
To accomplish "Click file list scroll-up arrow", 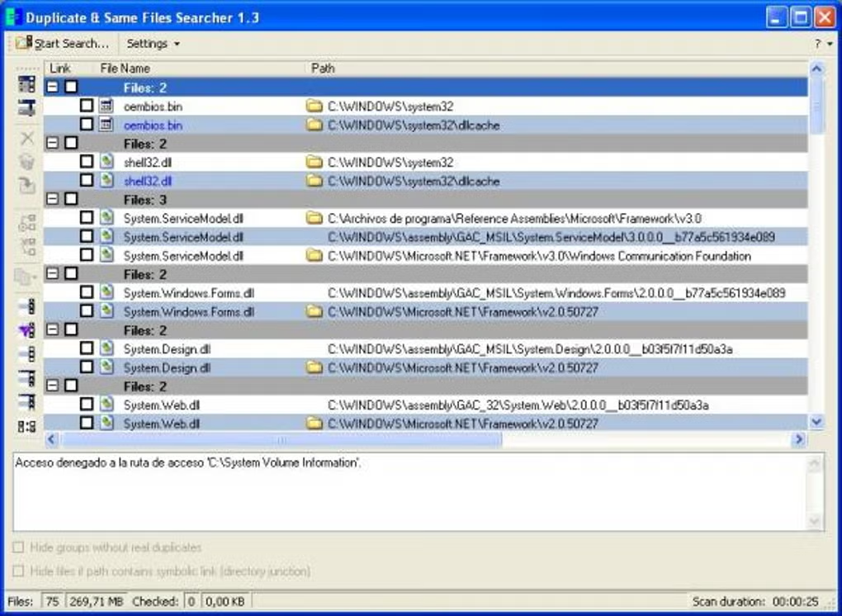I will (x=816, y=69).
